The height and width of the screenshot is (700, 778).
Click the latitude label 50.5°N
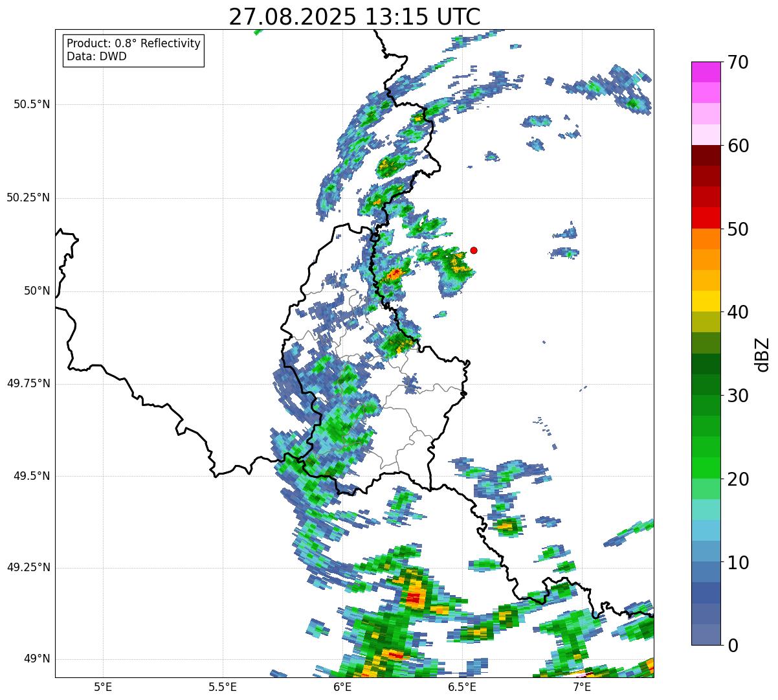click(32, 104)
